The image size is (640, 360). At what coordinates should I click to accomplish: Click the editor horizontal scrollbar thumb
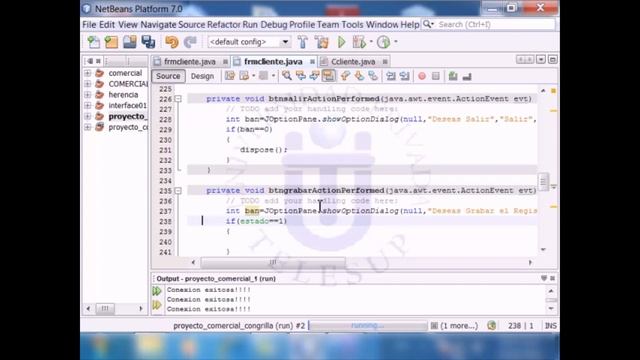click(273, 262)
